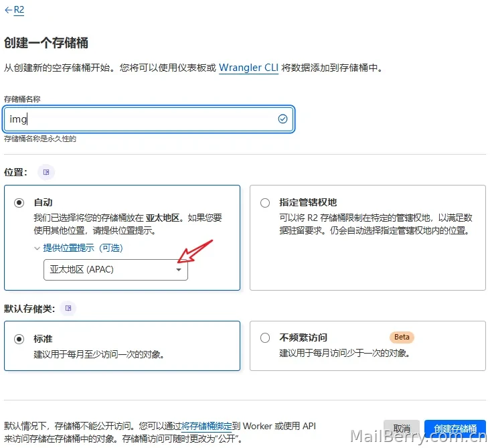The width and height of the screenshot is (492, 448).
Task: Click the 取消 button
Action: click(x=402, y=429)
